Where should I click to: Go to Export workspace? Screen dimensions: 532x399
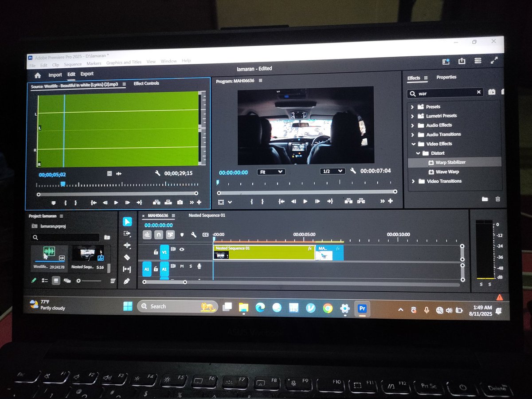click(x=87, y=74)
